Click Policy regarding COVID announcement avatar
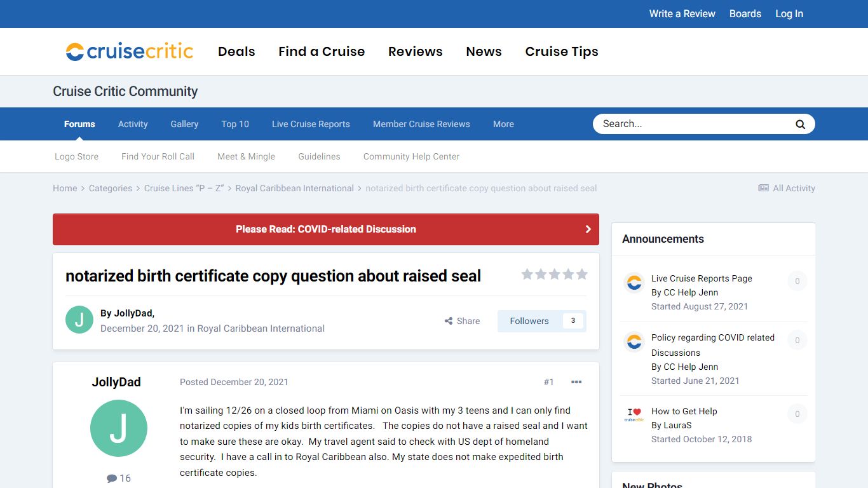Image resolution: width=868 pixels, height=488 pixels. [634, 341]
